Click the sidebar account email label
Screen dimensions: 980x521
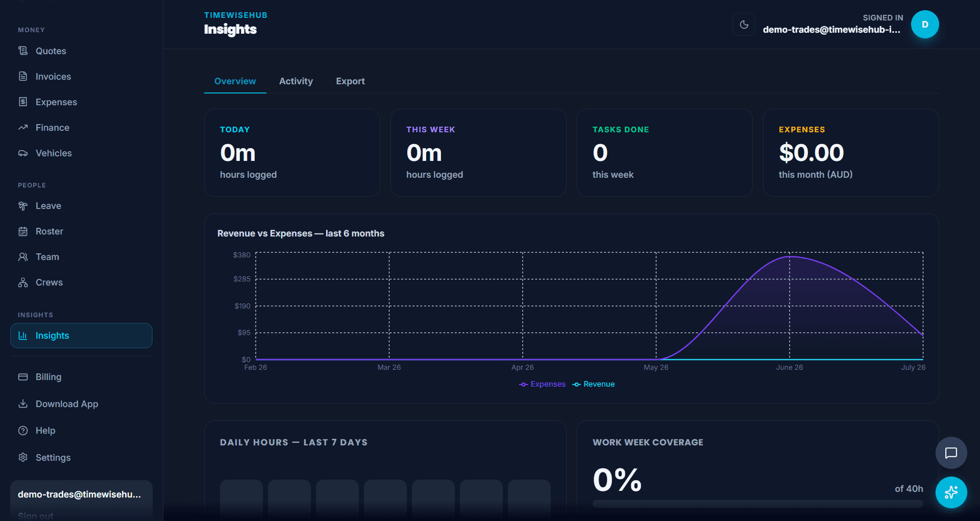79,494
